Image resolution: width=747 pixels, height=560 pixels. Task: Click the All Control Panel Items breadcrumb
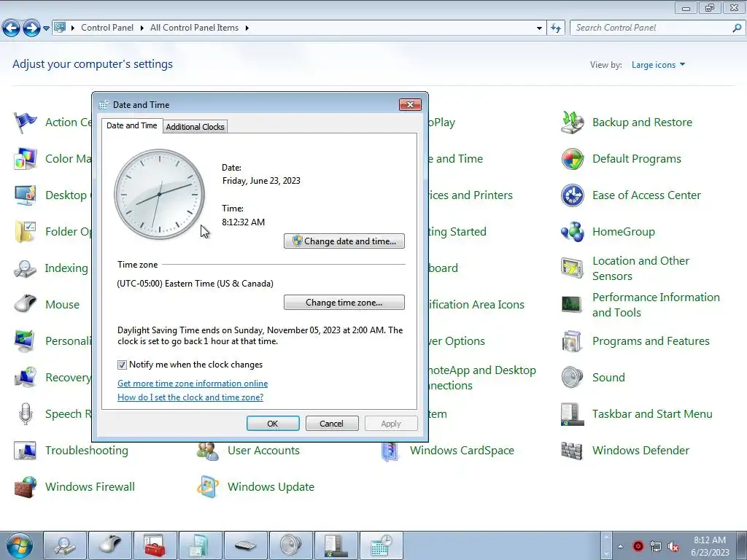click(194, 28)
